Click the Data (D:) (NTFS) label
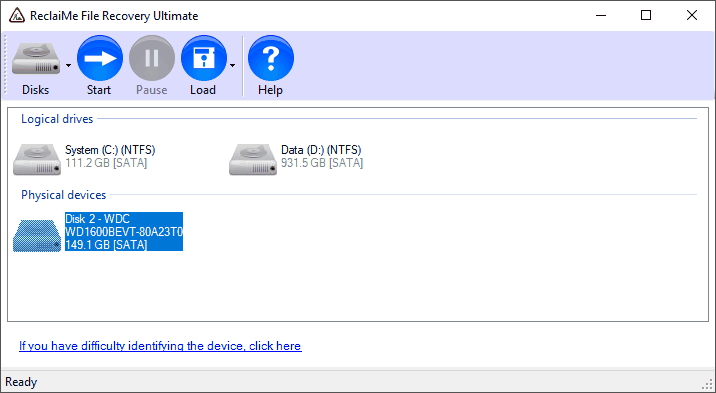This screenshot has width=716, height=393. [321, 150]
